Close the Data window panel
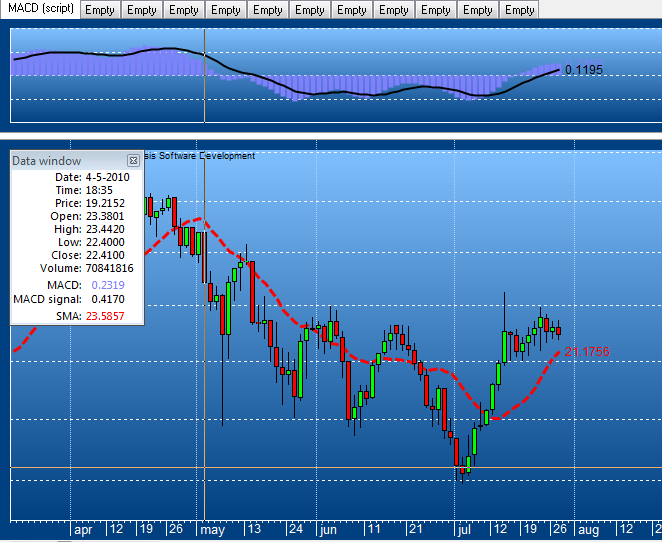 [133, 161]
